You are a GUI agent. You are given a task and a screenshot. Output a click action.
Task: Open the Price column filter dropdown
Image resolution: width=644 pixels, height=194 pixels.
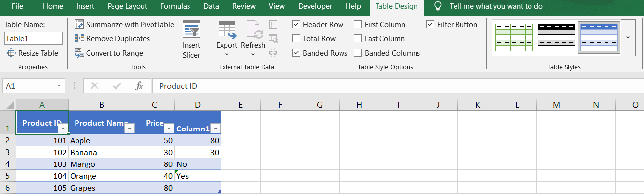point(169,129)
